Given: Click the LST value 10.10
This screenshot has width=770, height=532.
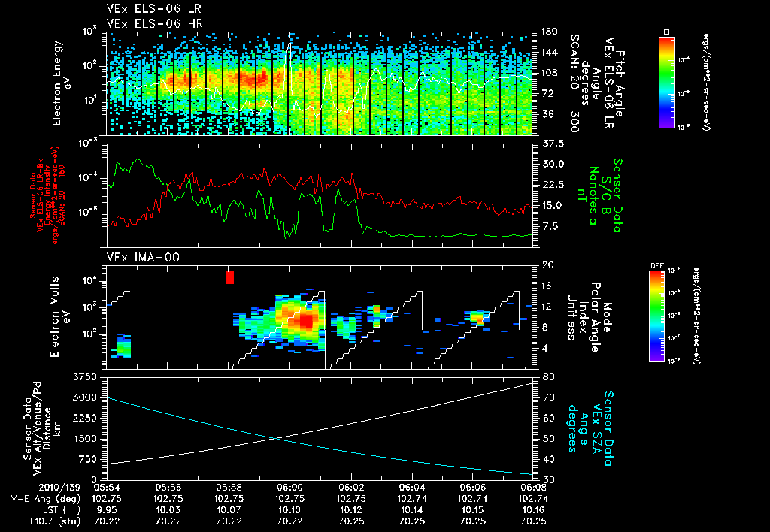Looking at the screenshot, I should tap(290, 510).
